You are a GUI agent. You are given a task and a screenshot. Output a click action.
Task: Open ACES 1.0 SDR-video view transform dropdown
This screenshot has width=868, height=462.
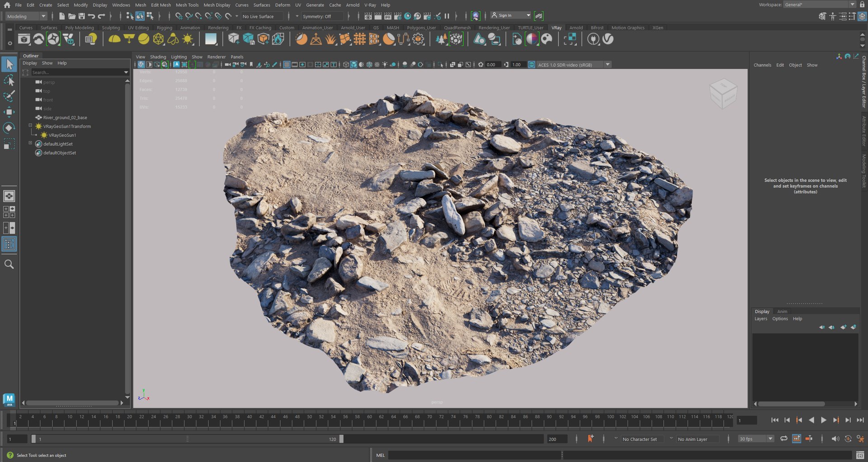(x=574, y=65)
